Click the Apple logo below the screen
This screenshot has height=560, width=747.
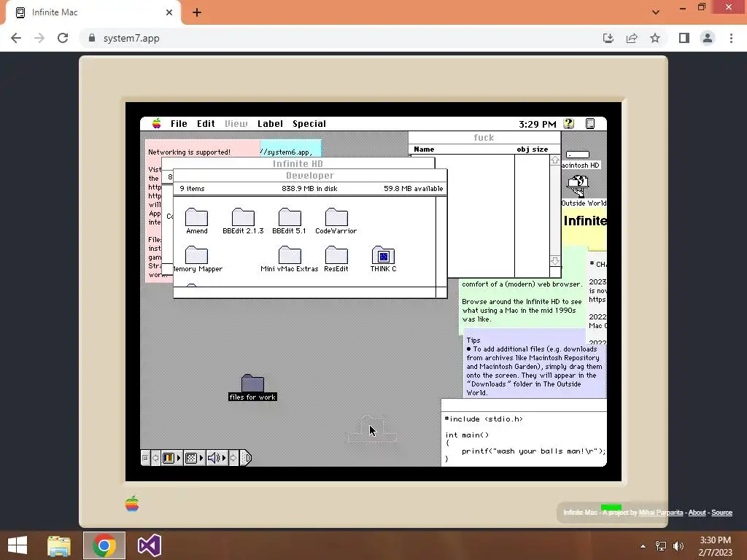[132, 504]
